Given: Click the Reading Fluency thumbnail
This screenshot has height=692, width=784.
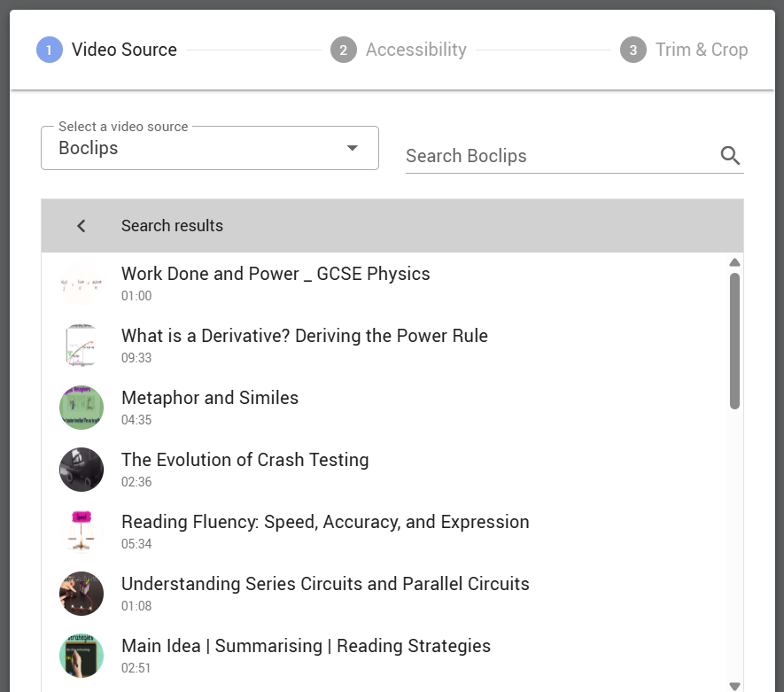Looking at the screenshot, I should (82, 532).
